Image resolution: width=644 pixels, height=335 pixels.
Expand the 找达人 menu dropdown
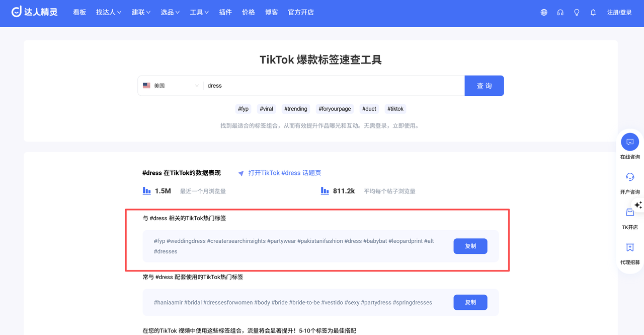109,12
